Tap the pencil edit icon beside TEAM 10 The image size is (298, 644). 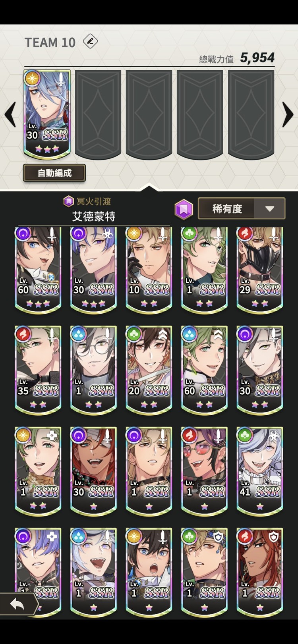[x=90, y=41]
